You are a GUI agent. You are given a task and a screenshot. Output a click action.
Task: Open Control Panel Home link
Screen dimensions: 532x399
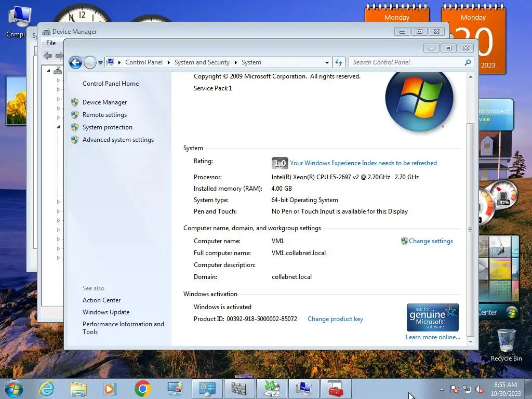click(x=111, y=84)
